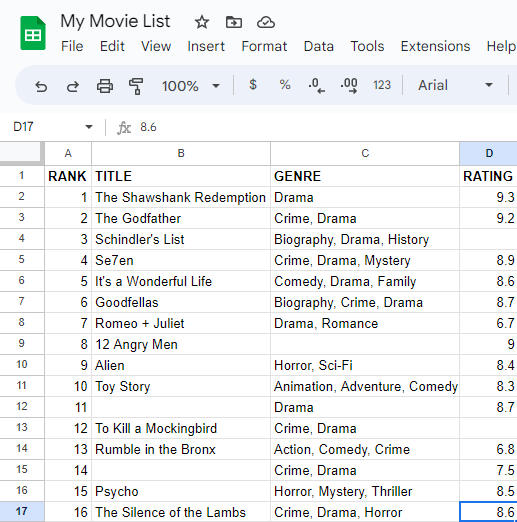Image resolution: width=517 pixels, height=522 pixels.
Task: Click the empty title cell in rank 11 row
Action: [x=181, y=407]
